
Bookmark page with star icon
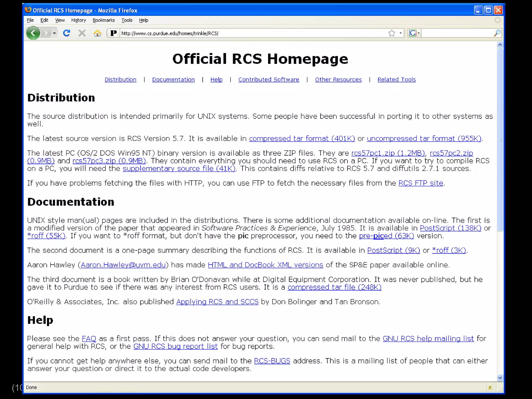coord(392,33)
